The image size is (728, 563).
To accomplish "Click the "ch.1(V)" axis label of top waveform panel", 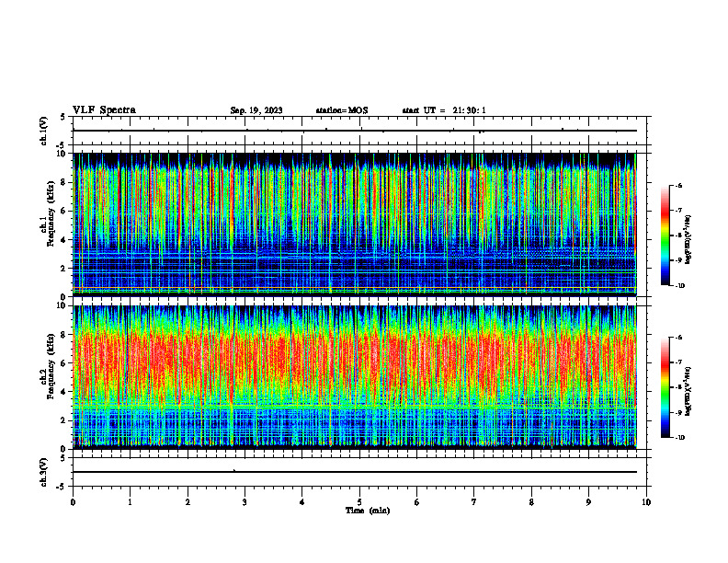I will [44, 131].
